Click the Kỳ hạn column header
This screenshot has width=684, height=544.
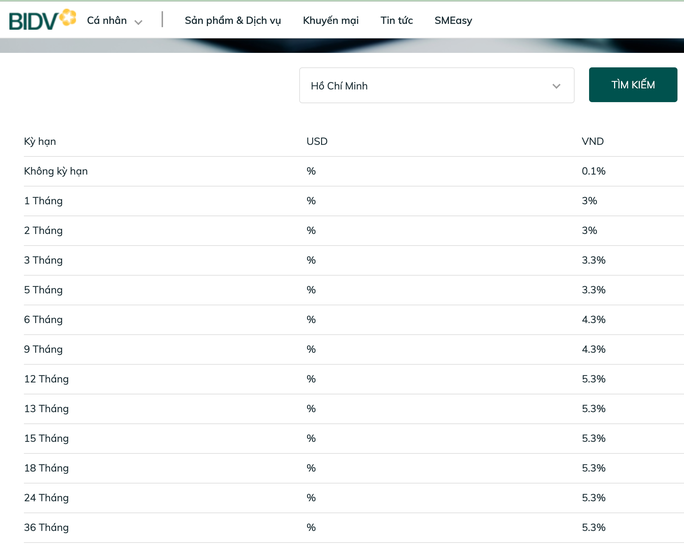[40, 141]
